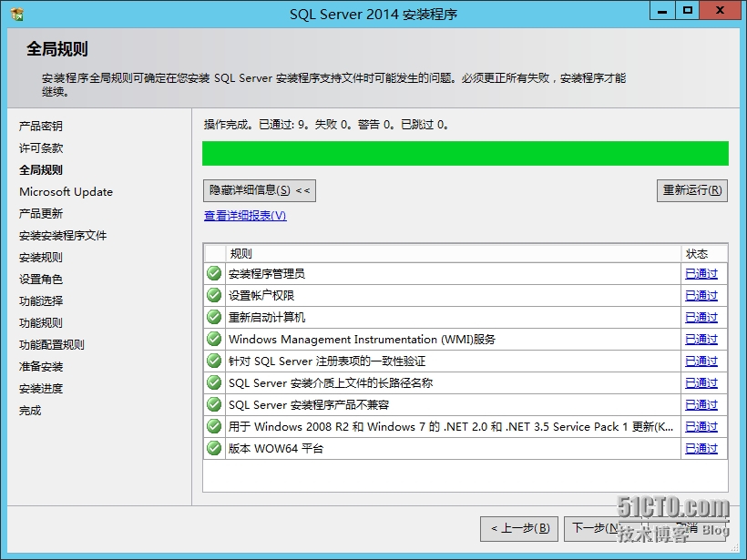Go back with 上一步(B) button
Viewport: 747px width, 560px height.
tap(519, 528)
